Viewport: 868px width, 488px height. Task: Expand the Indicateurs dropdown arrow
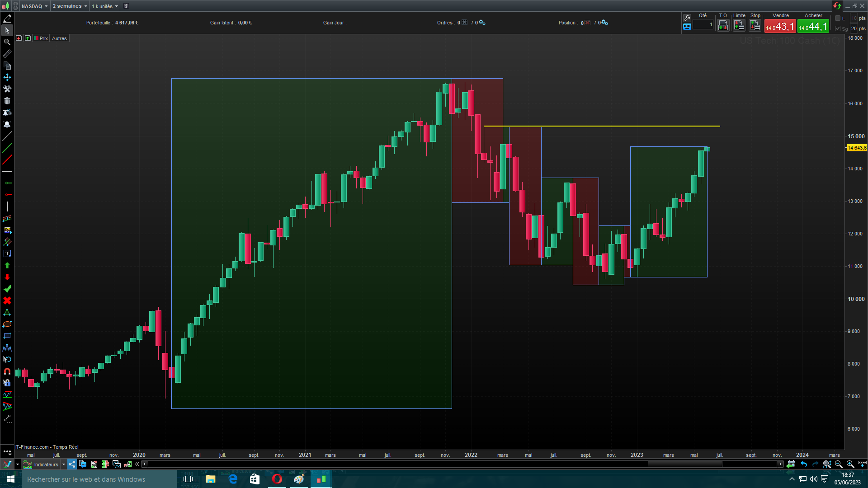[x=64, y=464]
